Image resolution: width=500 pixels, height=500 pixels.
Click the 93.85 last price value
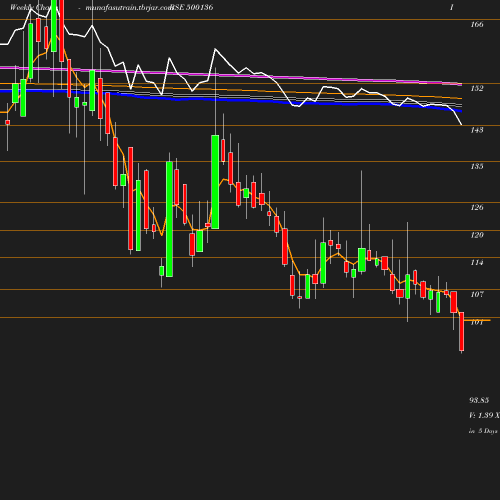(479, 400)
